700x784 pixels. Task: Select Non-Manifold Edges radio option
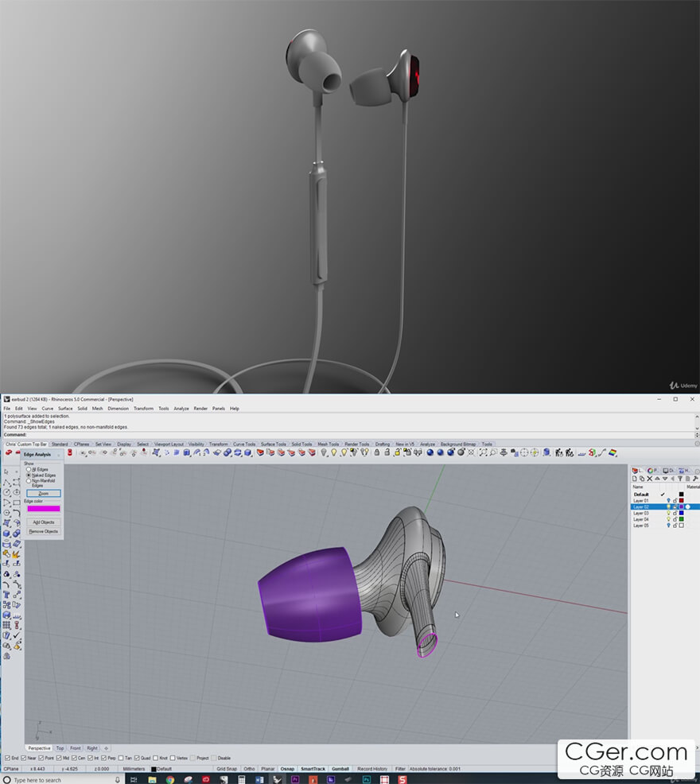point(29,480)
